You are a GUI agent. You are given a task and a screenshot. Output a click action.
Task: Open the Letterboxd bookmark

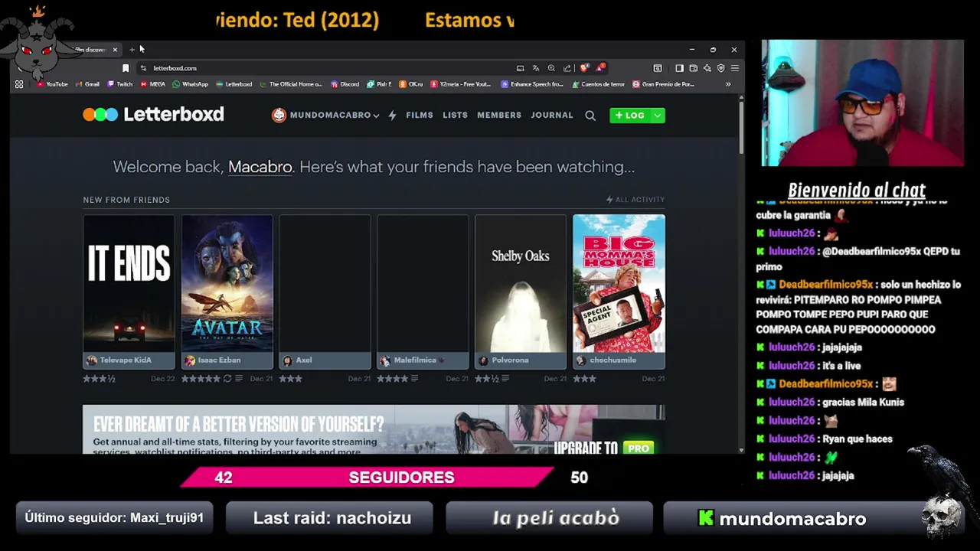(234, 84)
